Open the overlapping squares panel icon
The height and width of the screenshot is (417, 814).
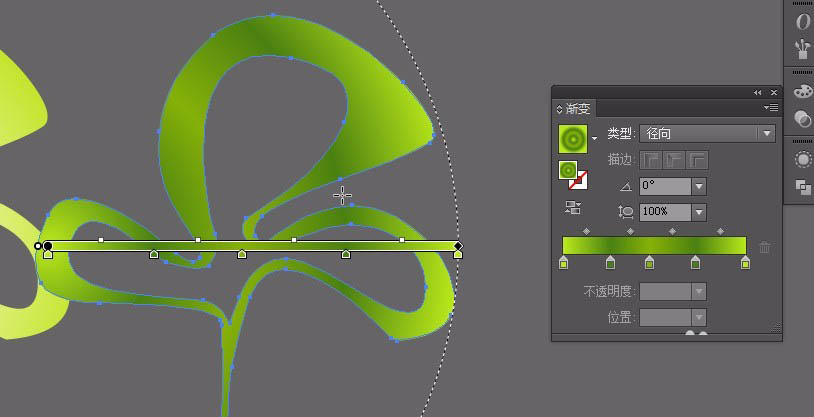(x=803, y=187)
